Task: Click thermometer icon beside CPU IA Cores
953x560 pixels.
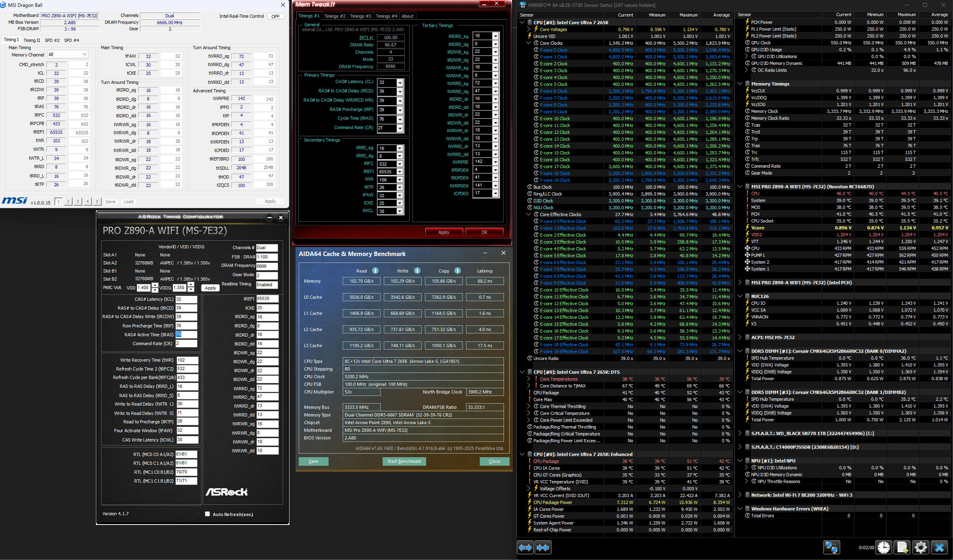Action: tap(530, 468)
